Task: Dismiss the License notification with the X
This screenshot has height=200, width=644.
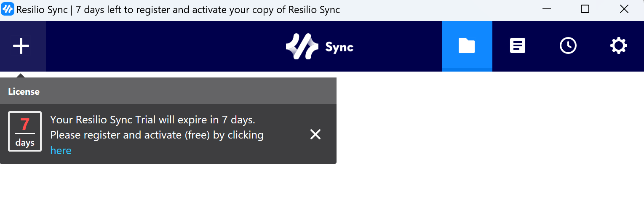Action: coord(315,134)
